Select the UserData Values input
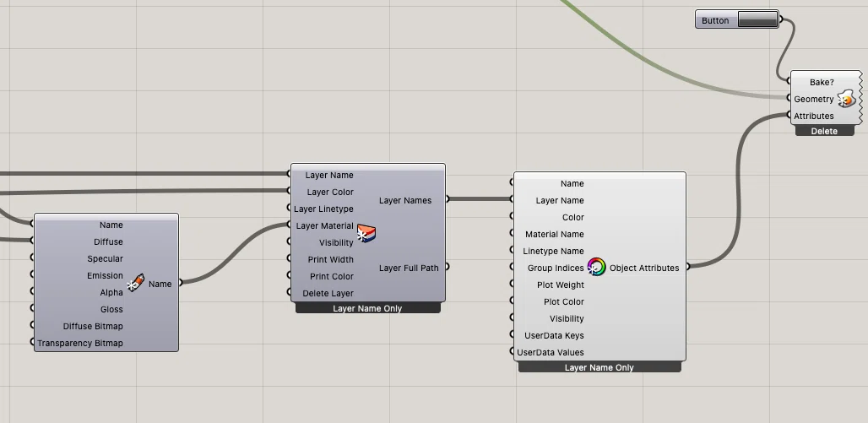Viewport: 868px width, 423px height. 551,353
